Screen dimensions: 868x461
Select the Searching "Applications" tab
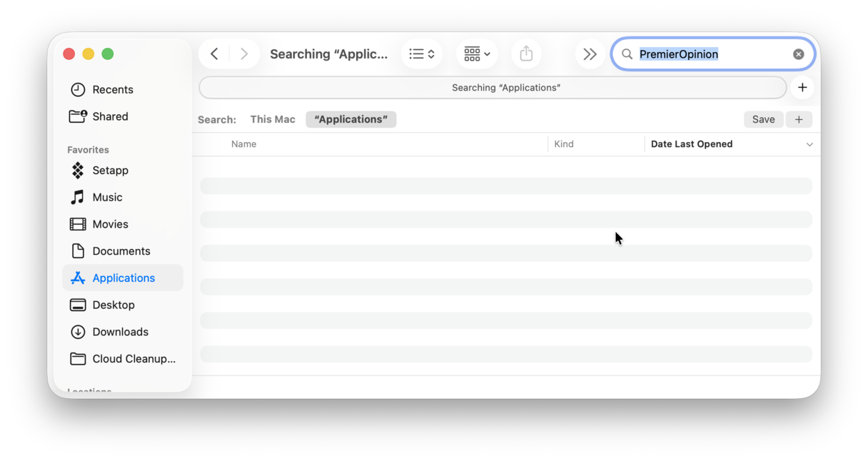point(493,88)
